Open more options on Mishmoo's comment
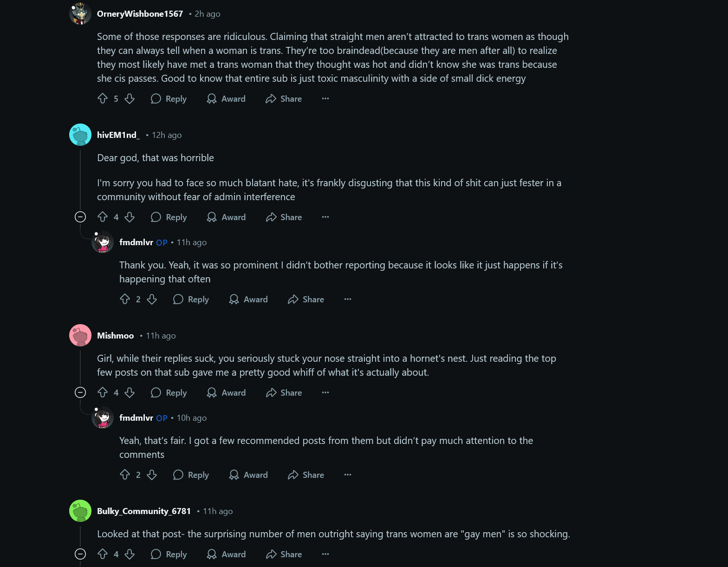This screenshot has height=567, width=728. (x=325, y=392)
